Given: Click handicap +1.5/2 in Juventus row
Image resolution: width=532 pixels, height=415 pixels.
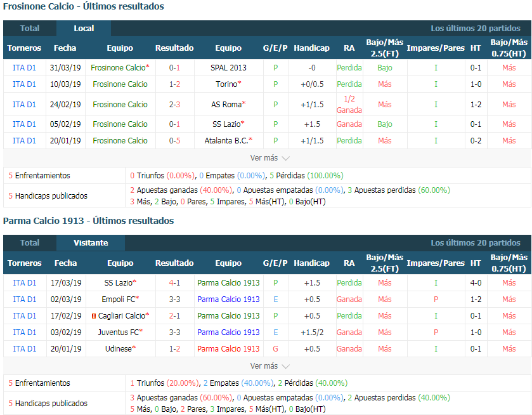Looking at the screenshot, I should [312, 332].
